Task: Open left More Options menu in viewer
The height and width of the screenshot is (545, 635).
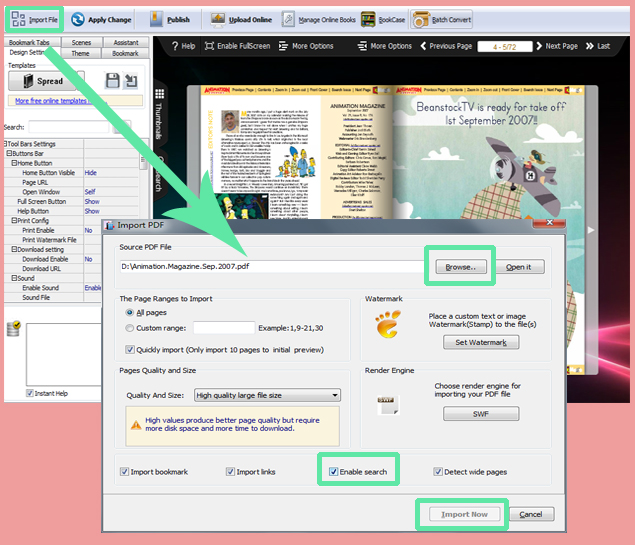Action: pos(306,46)
